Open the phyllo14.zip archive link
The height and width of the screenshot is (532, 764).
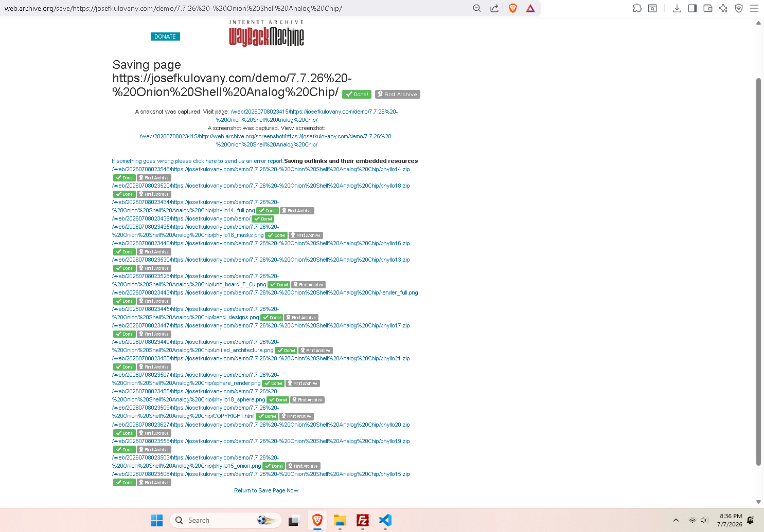pos(261,169)
